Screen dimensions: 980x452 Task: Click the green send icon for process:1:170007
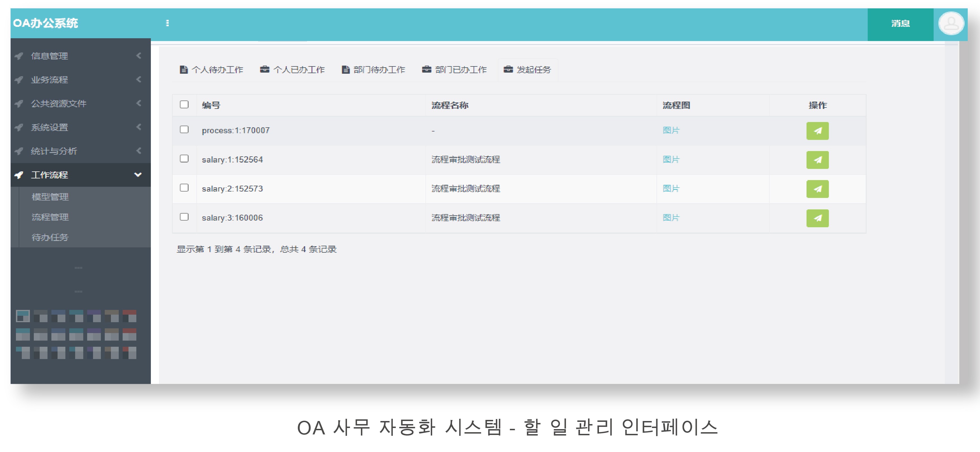(817, 131)
